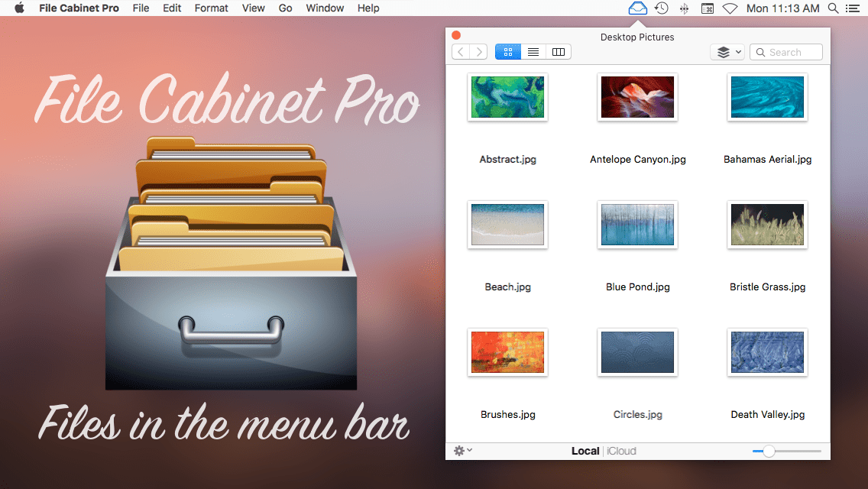Viewport: 868px width, 489px height.
Task: Click the back navigation arrow
Action: coord(459,52)
